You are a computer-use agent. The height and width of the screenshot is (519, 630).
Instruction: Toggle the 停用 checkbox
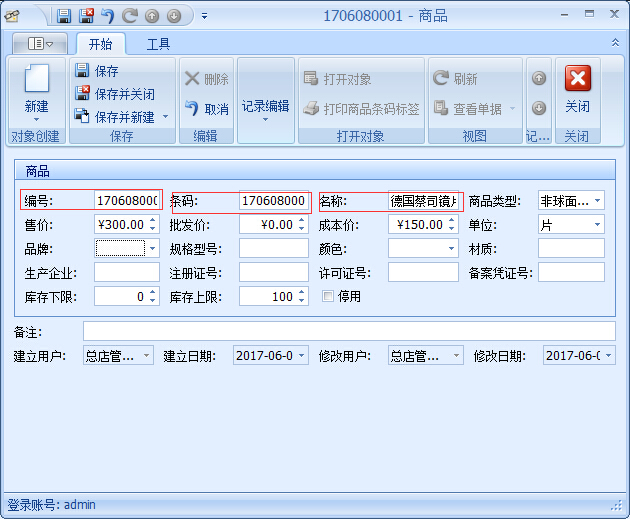point(328,296)
